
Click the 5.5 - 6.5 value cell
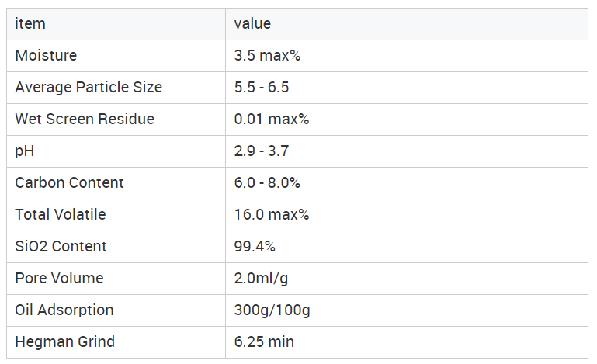tap(407, 88)
